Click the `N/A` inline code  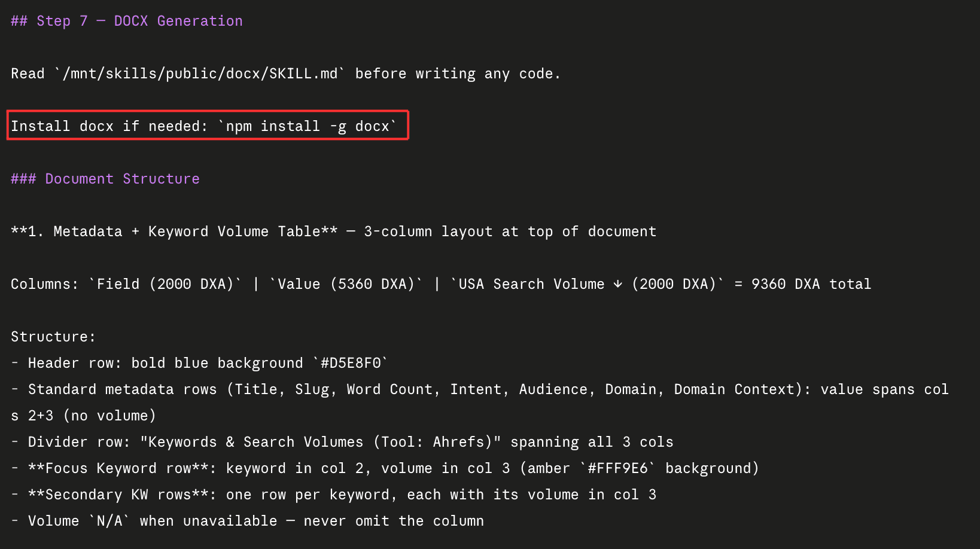(x=109, y=521)
